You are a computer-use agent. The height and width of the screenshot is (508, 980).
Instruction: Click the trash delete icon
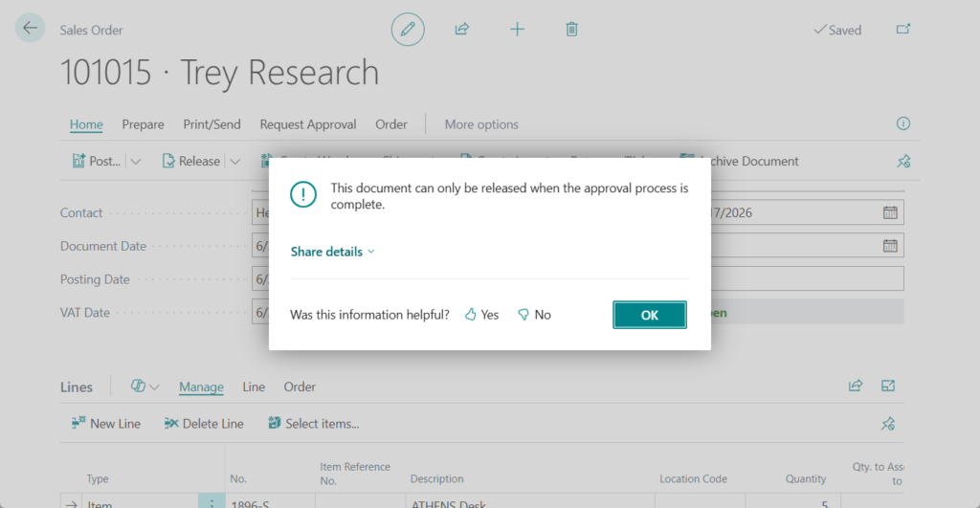(x=571, y=30)
